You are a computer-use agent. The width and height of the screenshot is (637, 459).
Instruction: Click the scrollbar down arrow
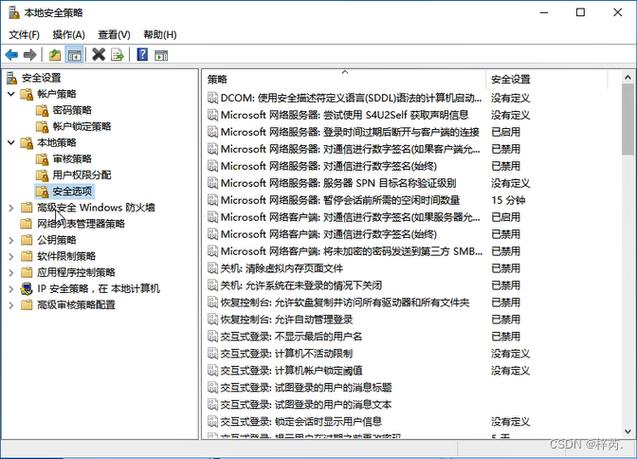tap(628, 431)
